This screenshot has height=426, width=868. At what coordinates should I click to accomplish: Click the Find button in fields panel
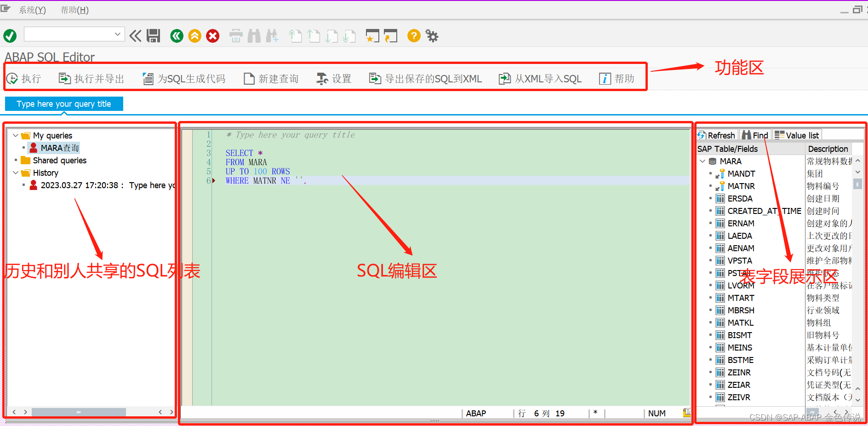(755, 135)
